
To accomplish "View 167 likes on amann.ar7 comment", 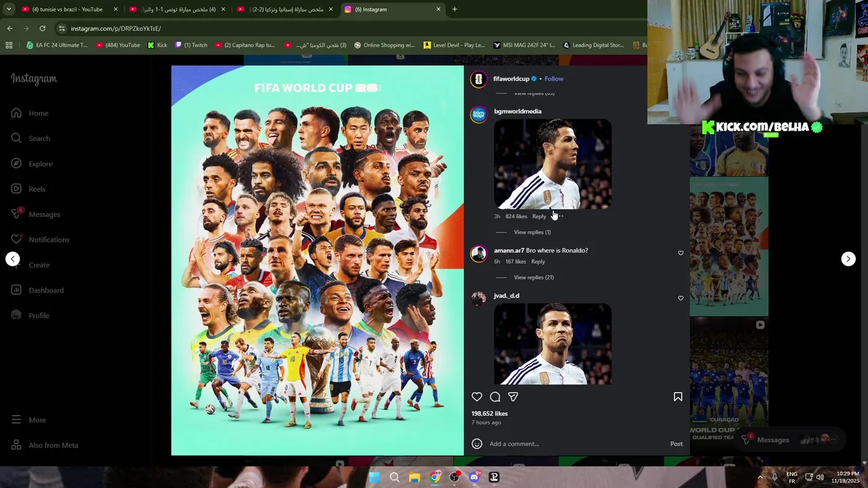I will point(515,262).
